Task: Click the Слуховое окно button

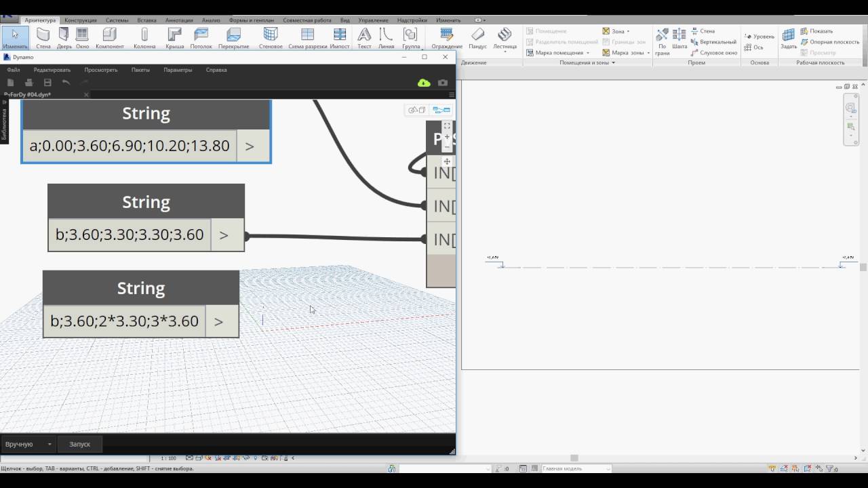Action: [x=714, y=53]
